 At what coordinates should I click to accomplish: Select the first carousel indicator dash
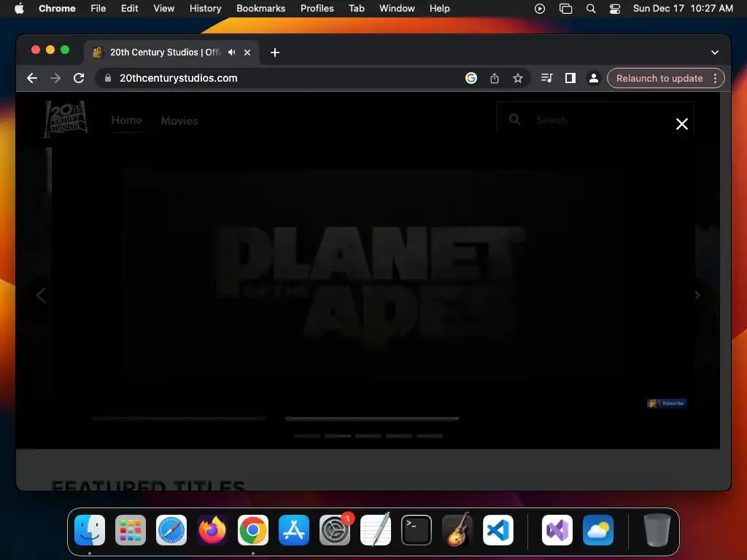(x=307, y=436)
